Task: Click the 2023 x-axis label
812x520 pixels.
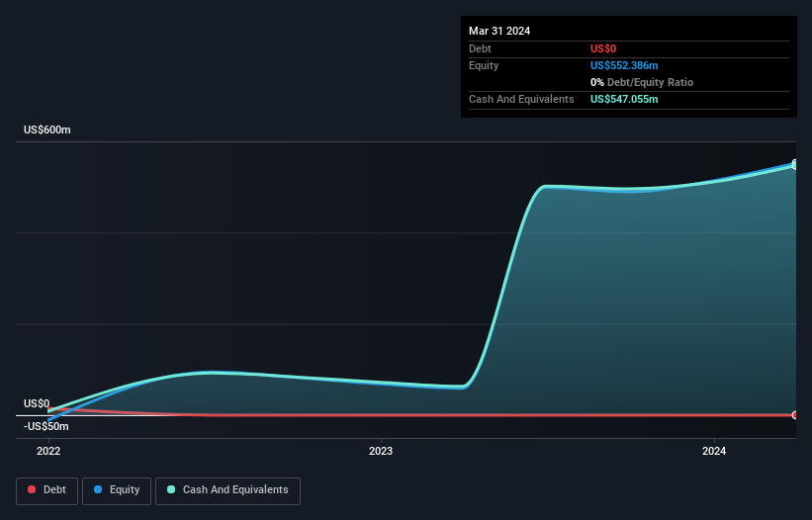Action: pyautogui.click(x=381, y=451)
